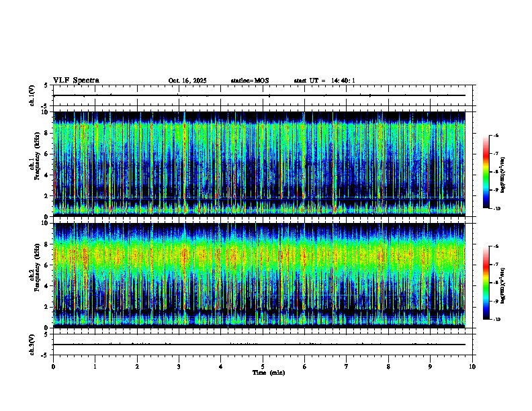The width and height of the screenshot is (532, 411).
Task: Click time axis tick label "10"
Action: [472, 367]
